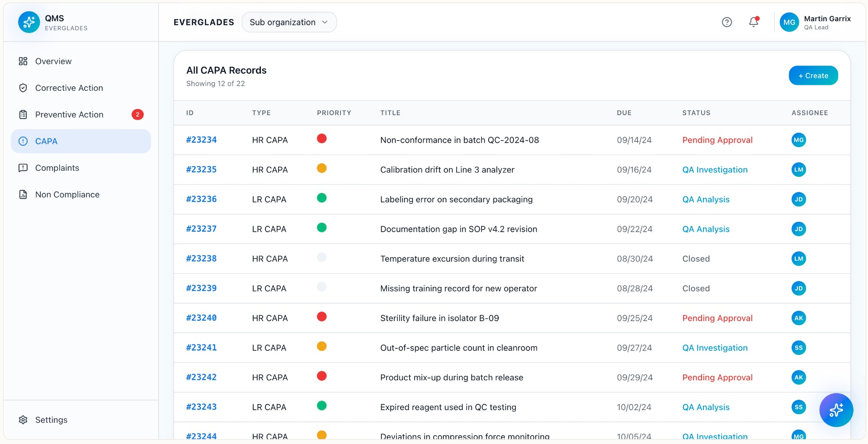Click AK assignee avatar on row #23242
Image resolution: width=868 pixels, height=444 pixels.
click(x=798, y=378)
